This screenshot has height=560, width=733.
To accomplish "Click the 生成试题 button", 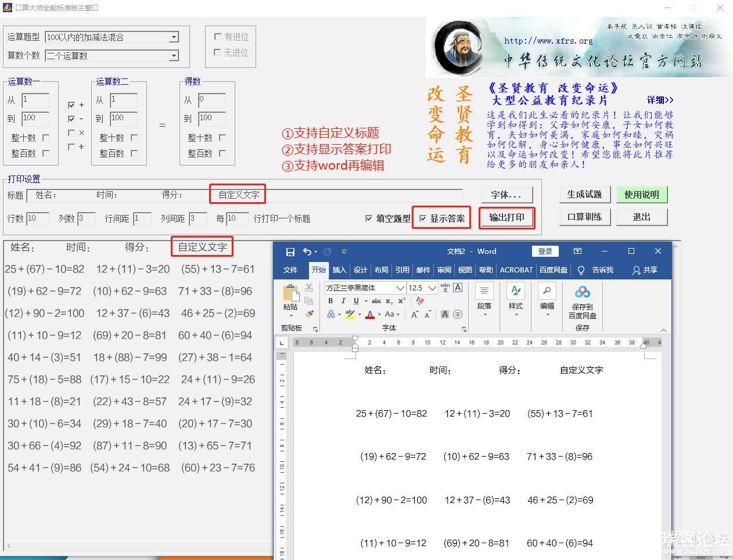I will (584, 195).
